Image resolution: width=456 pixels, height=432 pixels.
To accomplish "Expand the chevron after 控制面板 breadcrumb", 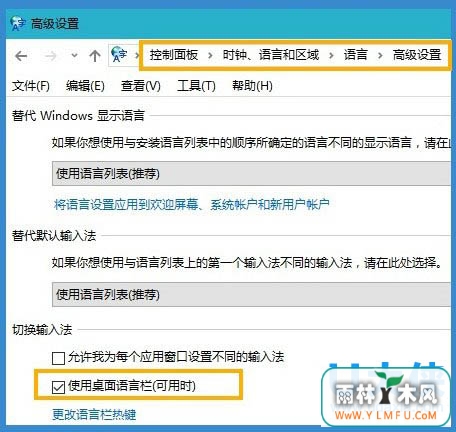I will tap(210, 55).
